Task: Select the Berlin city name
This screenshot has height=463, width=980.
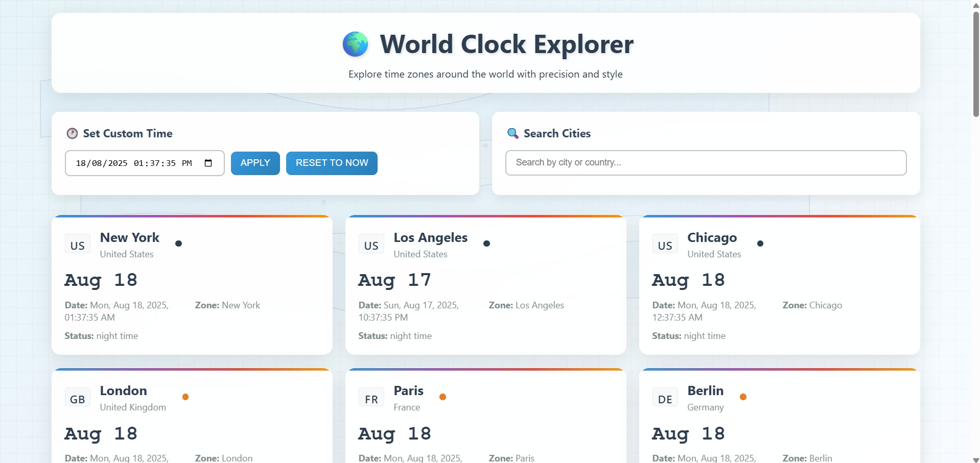Action: [705, 391]
